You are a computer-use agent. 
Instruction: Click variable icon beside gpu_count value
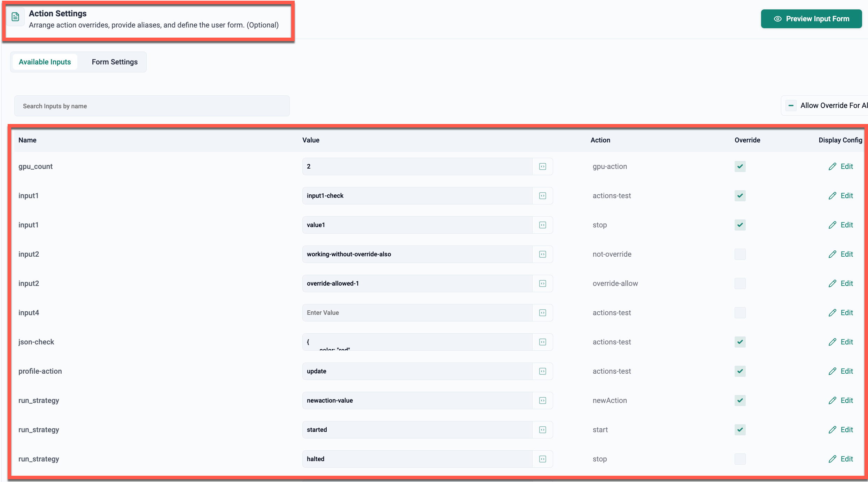pos(542,166)
